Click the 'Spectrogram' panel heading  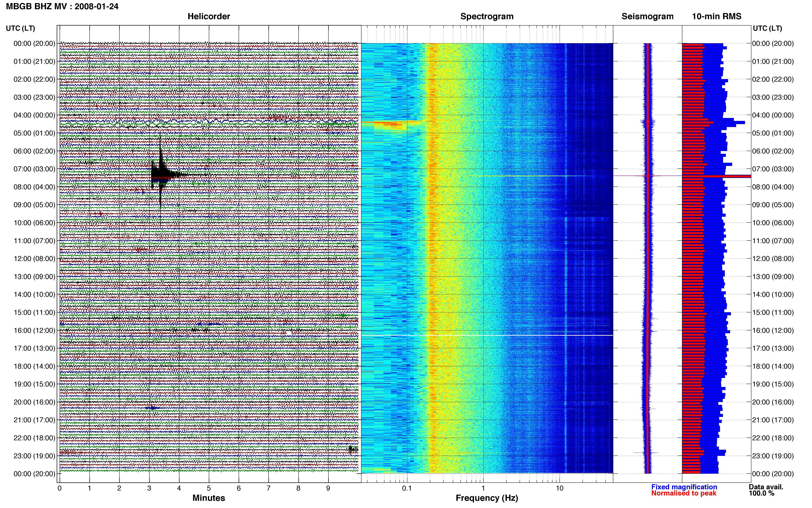(x=487, y=16)
